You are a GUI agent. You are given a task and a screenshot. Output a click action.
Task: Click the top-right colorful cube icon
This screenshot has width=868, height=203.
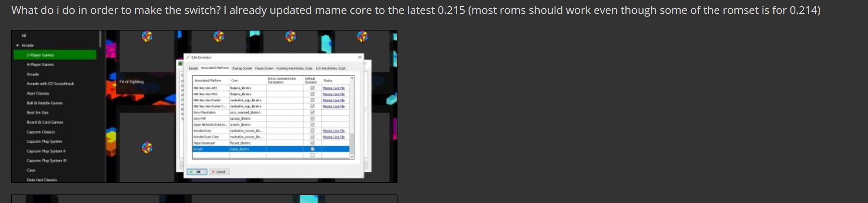362,37
